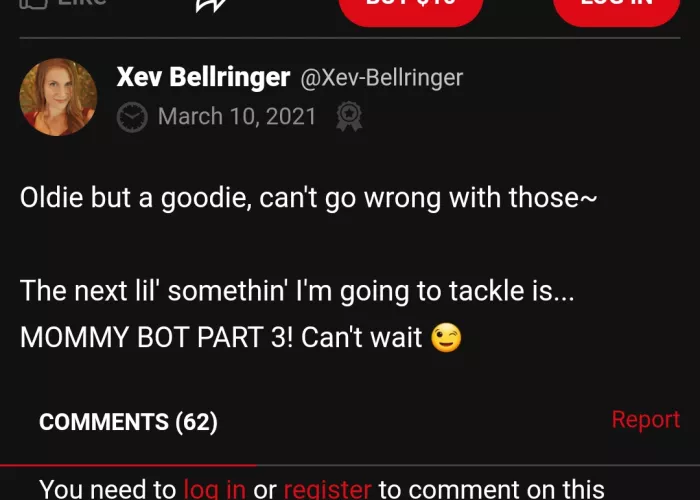
Task: Click the @Xev-Bellringer handle
Action: 382,78
